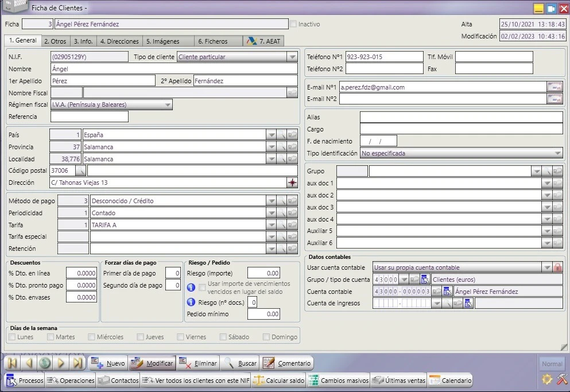Click into the Referencia input field
Screen dimensions: 570x392
coord(90,117)
